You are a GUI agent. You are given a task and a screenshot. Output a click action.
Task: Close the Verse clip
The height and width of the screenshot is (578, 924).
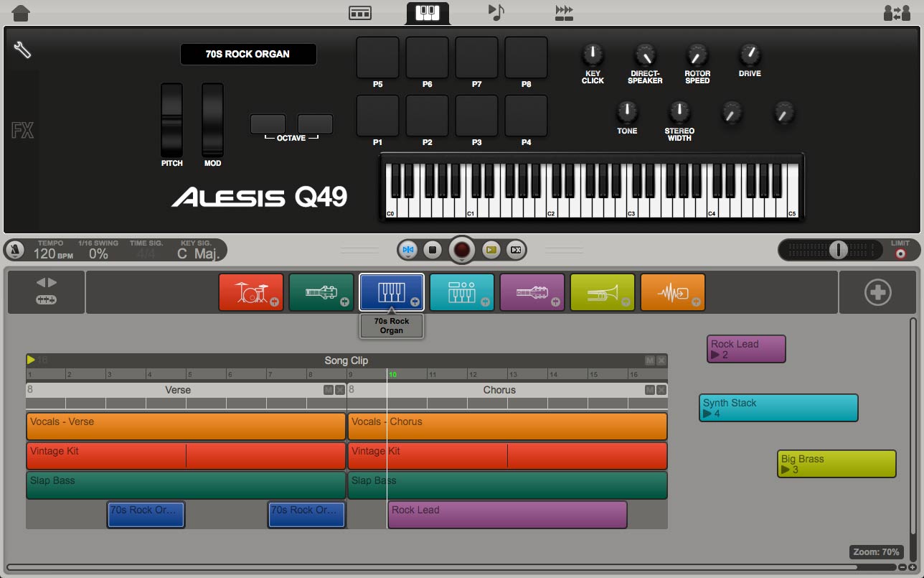[340, 390]
